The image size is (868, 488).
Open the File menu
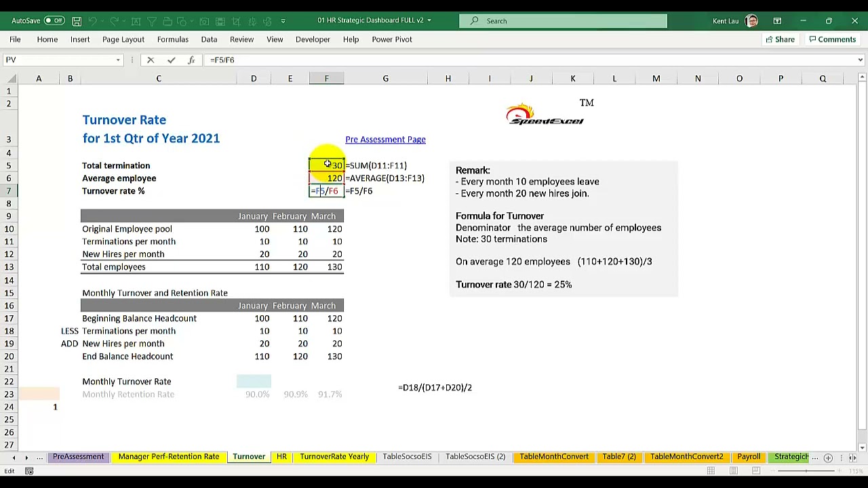tap(15, 39)
